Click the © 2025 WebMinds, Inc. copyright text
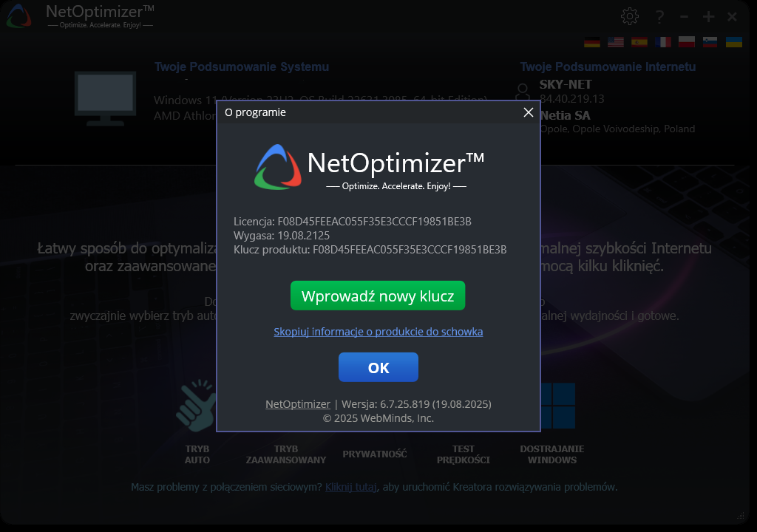Screen dimensions: 757x532 tap(378, 418)
